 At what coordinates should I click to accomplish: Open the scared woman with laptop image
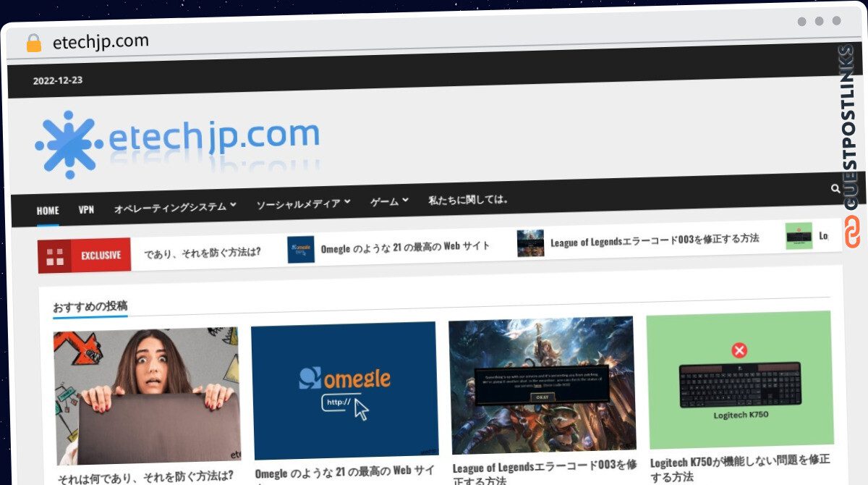(x=147, y=396)
